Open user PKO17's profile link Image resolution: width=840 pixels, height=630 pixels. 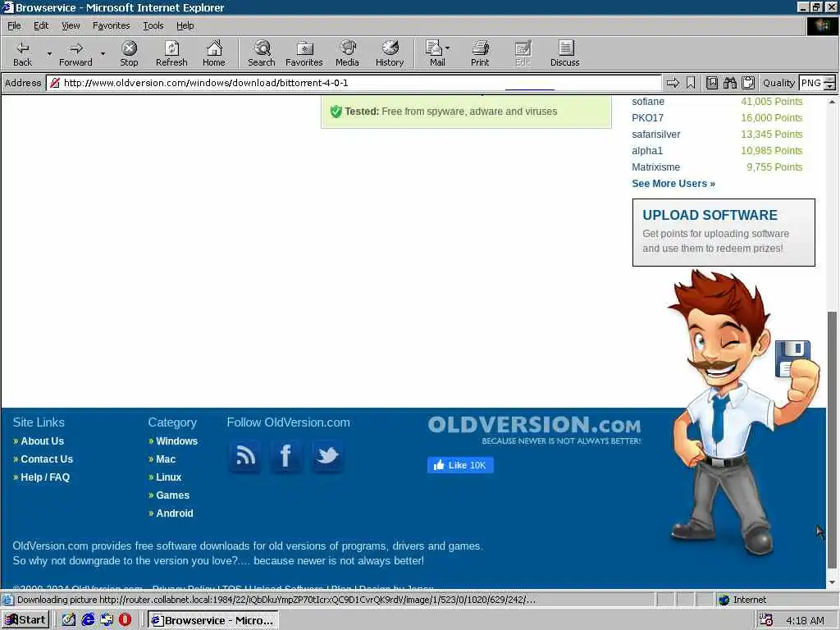click(647, 118)
